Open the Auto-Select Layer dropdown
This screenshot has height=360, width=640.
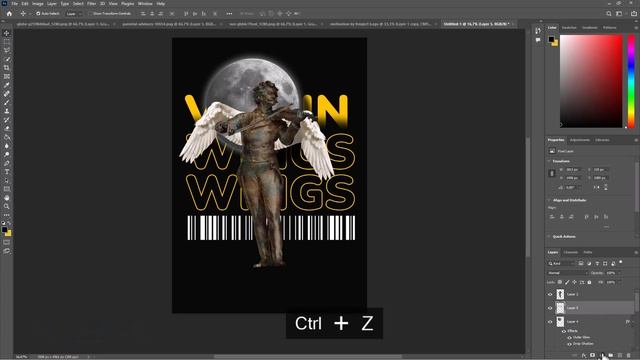tap(74, 13)
